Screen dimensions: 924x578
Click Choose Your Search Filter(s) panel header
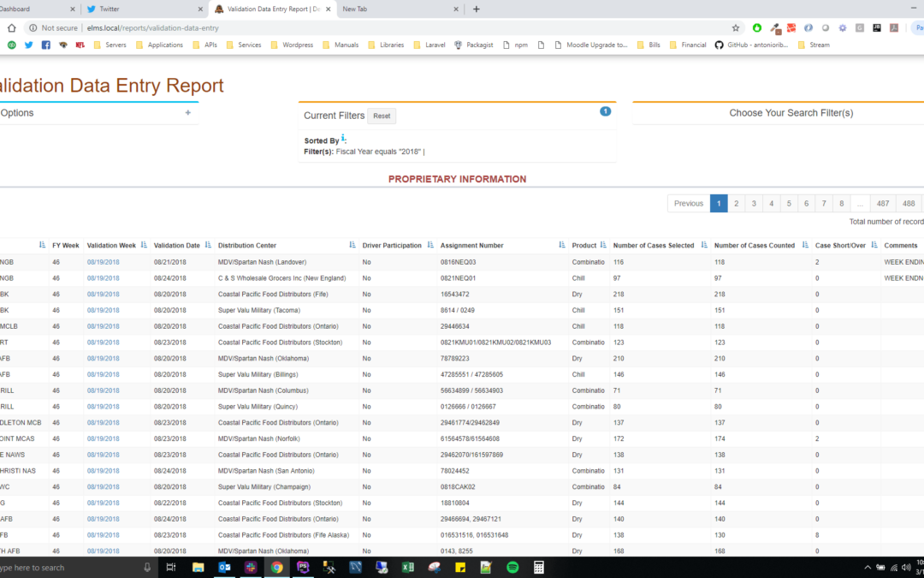[791, 113]
